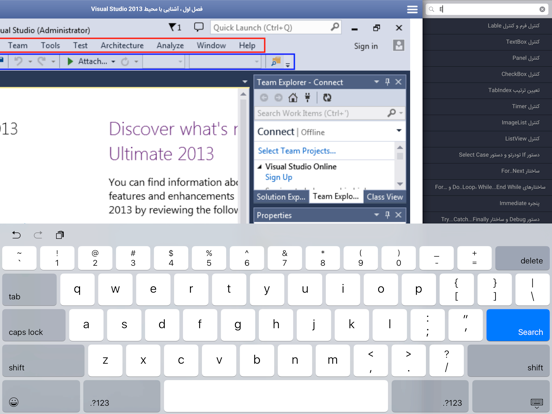Pin the Properties panel
Viewport: 552px width, 414px height.
387,215
